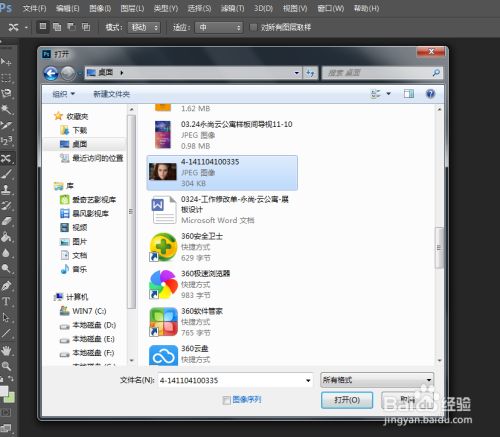Open the change view dropdown arrow

[389, 94]
